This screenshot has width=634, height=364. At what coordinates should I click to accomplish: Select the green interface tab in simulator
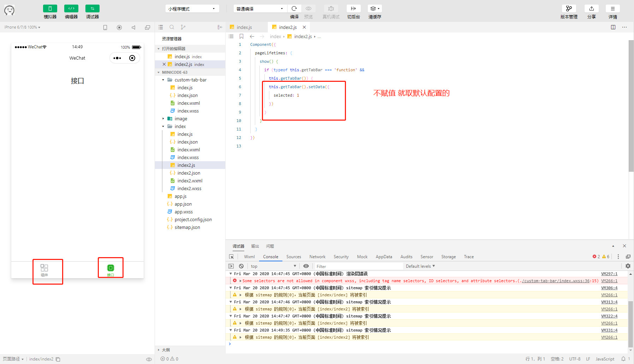(x=110, y=270)
